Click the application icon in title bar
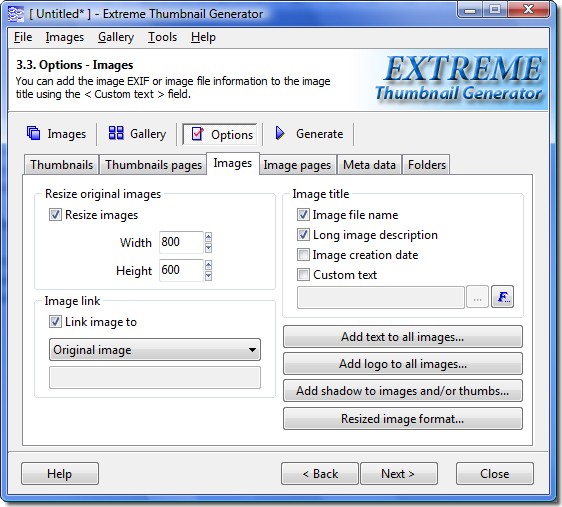Screen dimensions: 562x507 pos(16,14)
